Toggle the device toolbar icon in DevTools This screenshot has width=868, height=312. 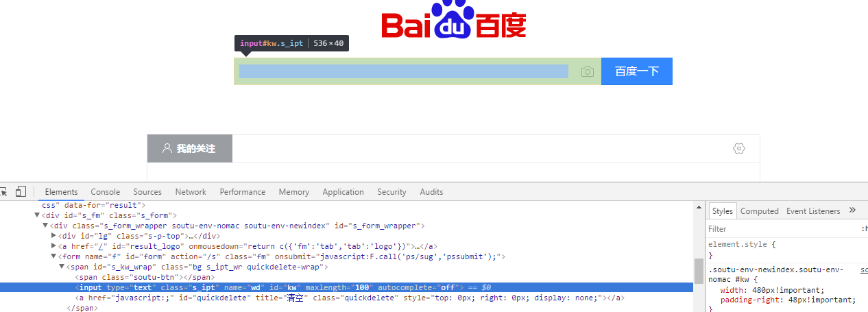[21, 191]
